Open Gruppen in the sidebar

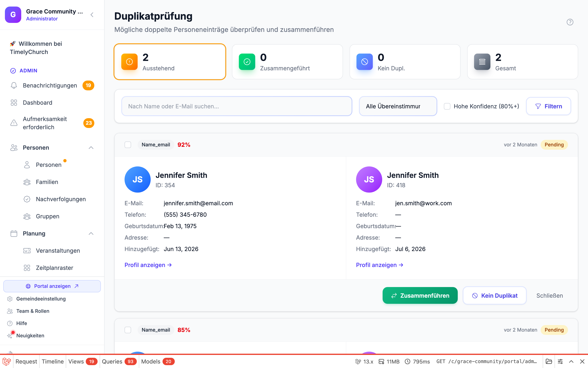point(47,216)
